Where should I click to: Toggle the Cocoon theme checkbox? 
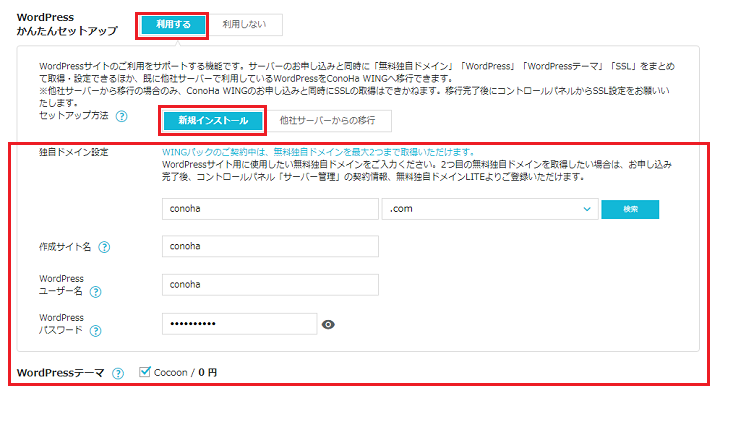(x=145, y=372)
